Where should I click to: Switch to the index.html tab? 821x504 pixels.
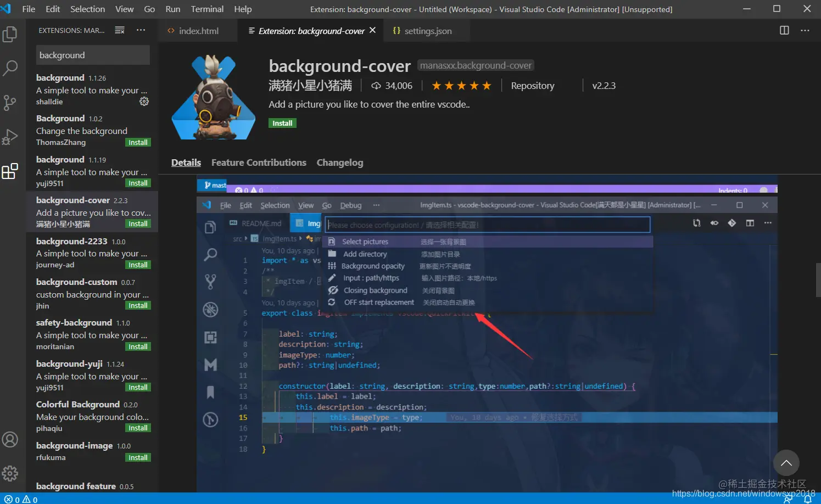[x=198, y=31]
